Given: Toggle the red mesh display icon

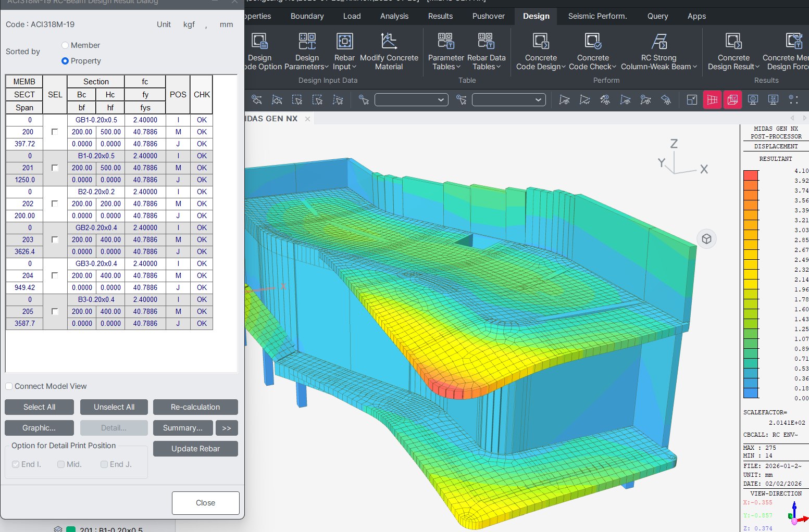Looking at the screenshot, I should tap(712, 99).
